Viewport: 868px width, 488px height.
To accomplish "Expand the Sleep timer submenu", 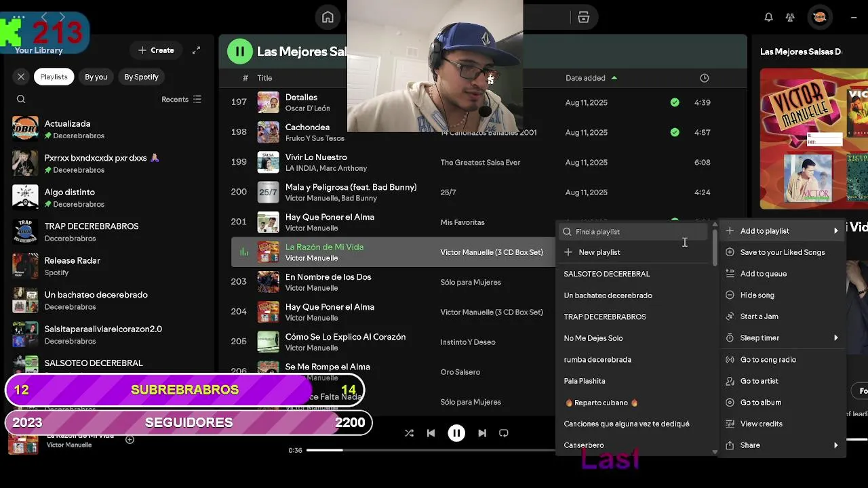I will coord(783,338).
